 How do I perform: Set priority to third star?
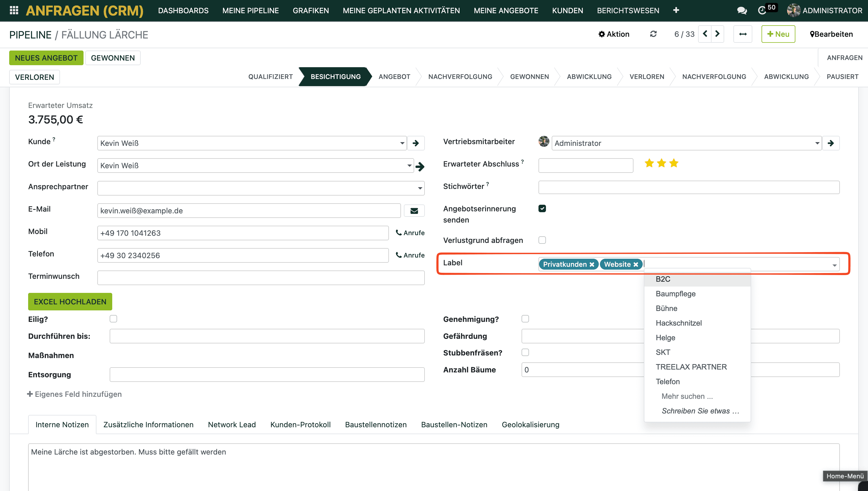tap(673, 164)
